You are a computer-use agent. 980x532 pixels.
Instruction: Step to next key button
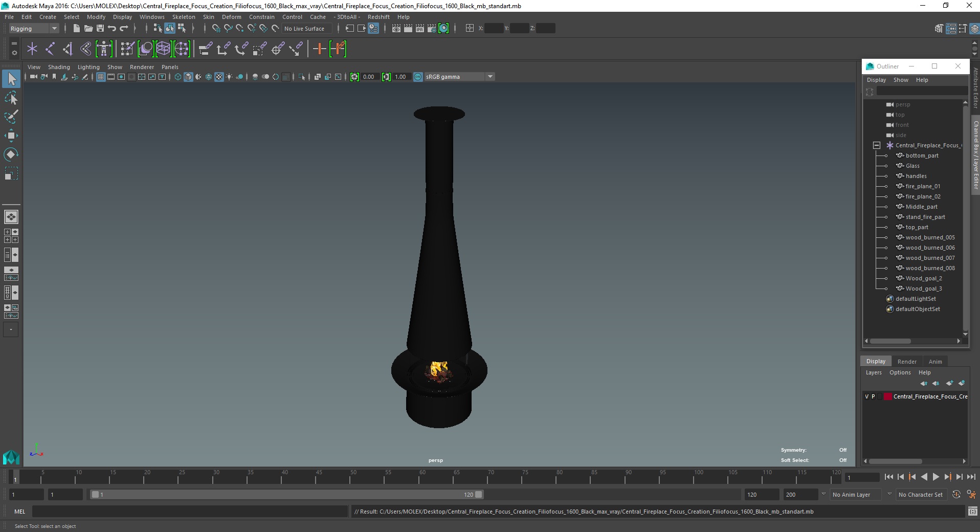(x=947, y=477)
